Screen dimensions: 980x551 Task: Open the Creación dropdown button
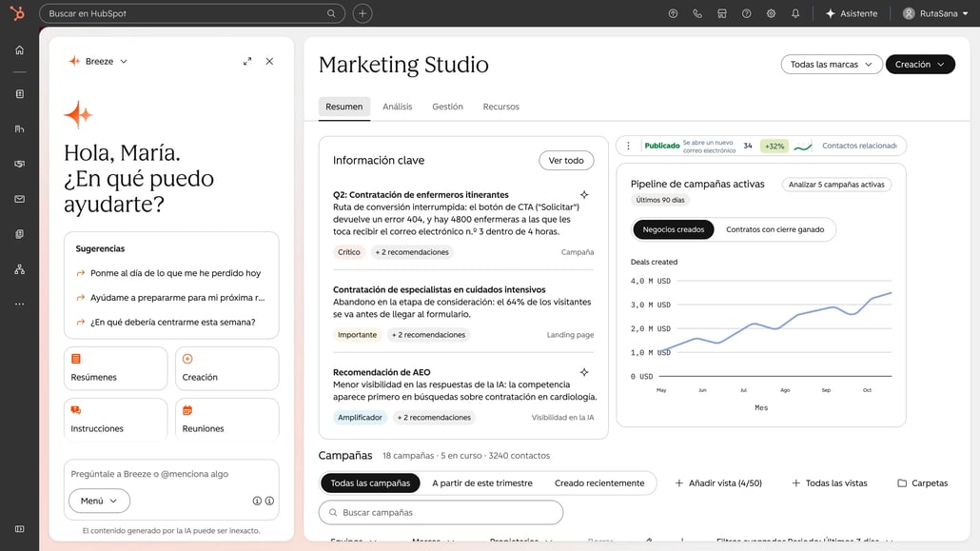(920, 65)
